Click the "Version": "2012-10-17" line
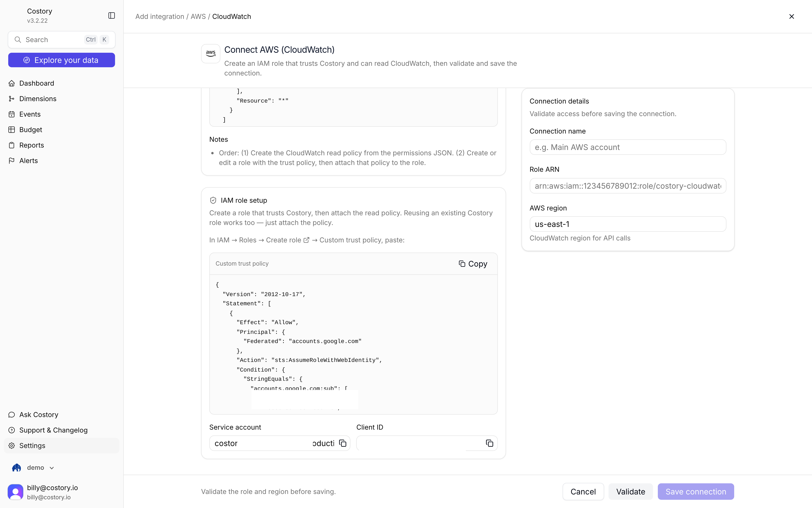812x508 pixels. pyautogui.click(x=264, y=294)
